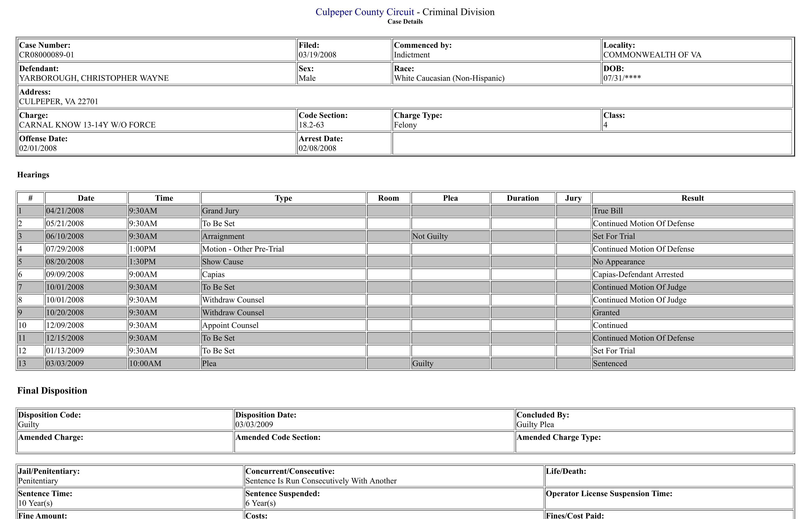Click Capias-Defendant Arrested result

point(638,274)
